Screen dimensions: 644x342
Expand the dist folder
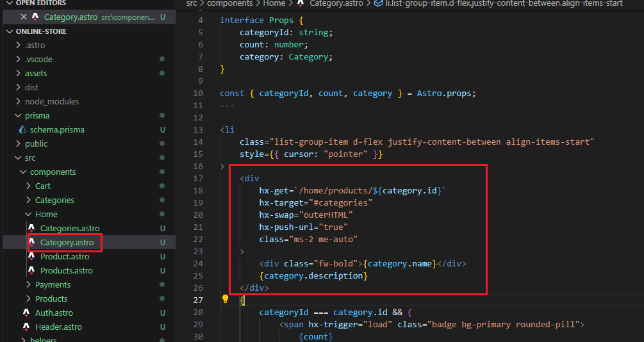[x=18, y=87]
